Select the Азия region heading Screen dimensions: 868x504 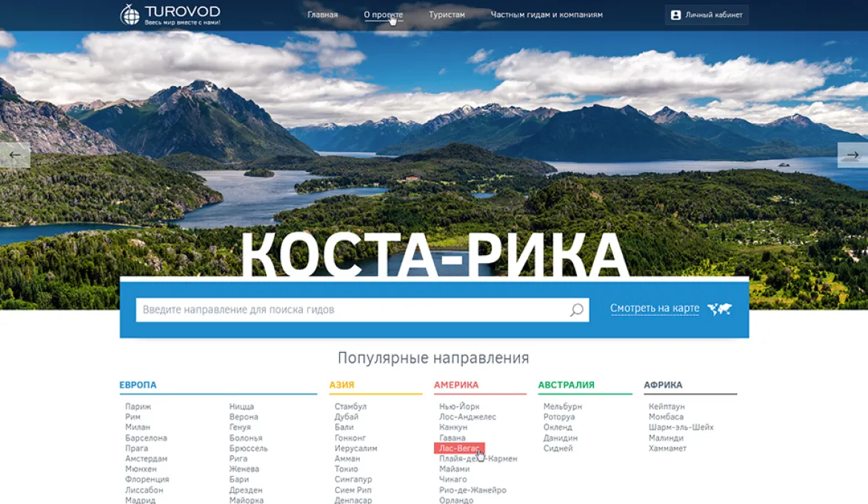[x=341, y=385]
